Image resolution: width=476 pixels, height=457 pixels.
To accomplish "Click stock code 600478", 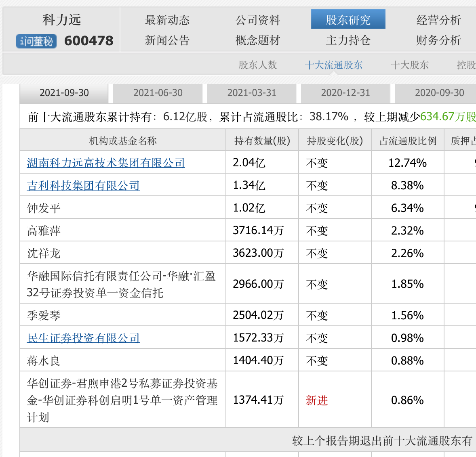I will [88, 41].
